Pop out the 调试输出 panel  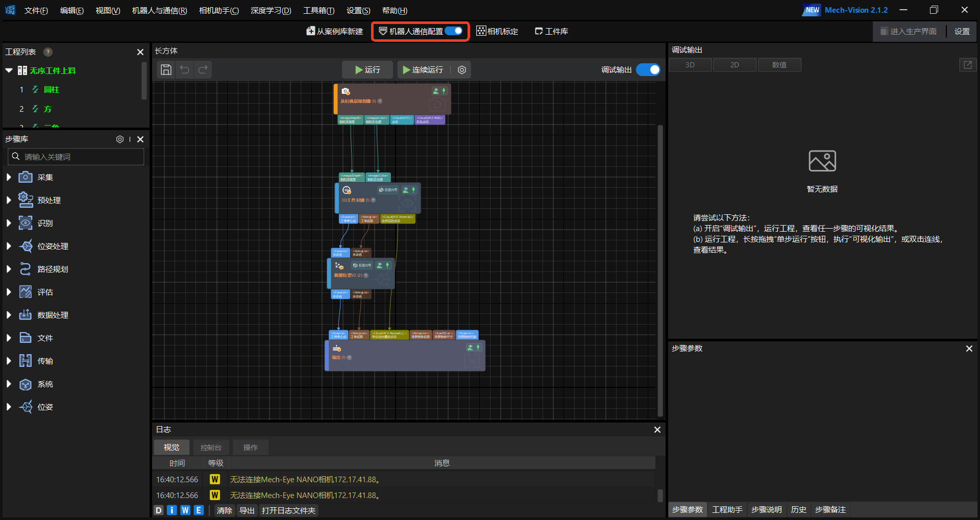[967, 65]
